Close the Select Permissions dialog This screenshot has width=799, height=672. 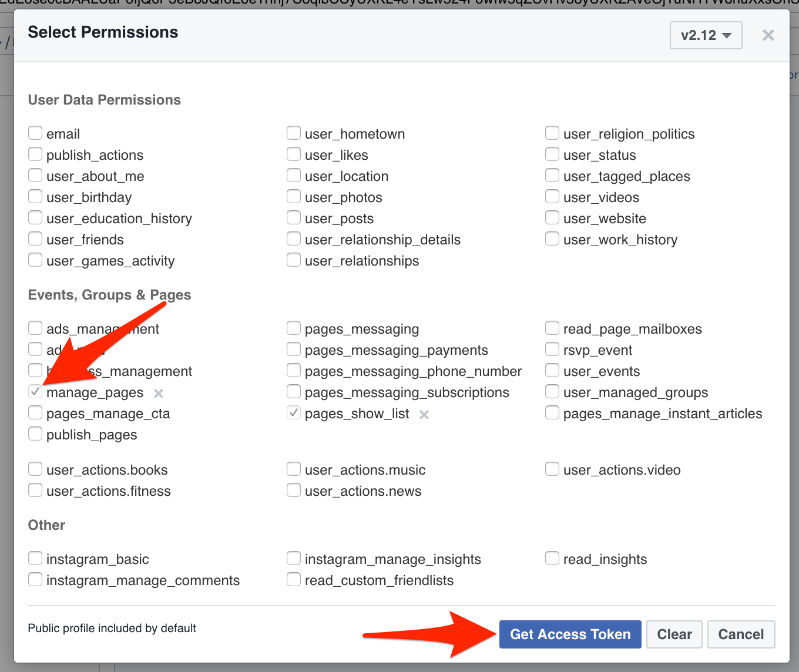click(x=768, y=35)
